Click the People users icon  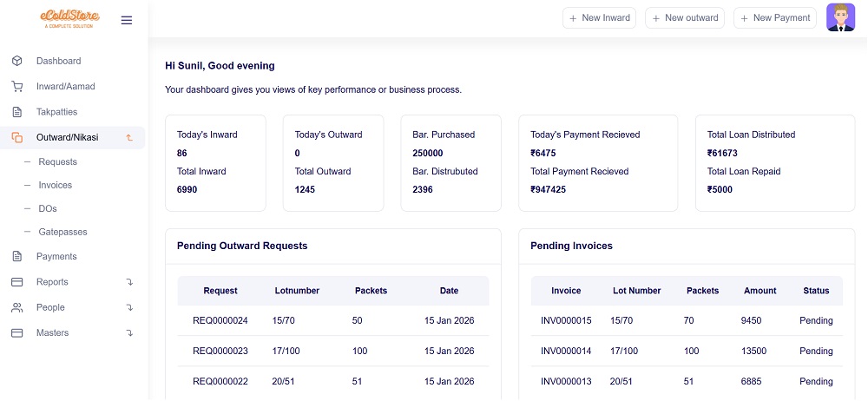(x=16, y=307)
